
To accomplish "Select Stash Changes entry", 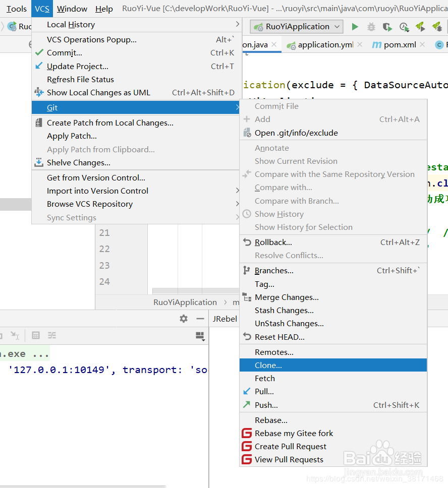I will pyautogui.click(x=333, y=311).
